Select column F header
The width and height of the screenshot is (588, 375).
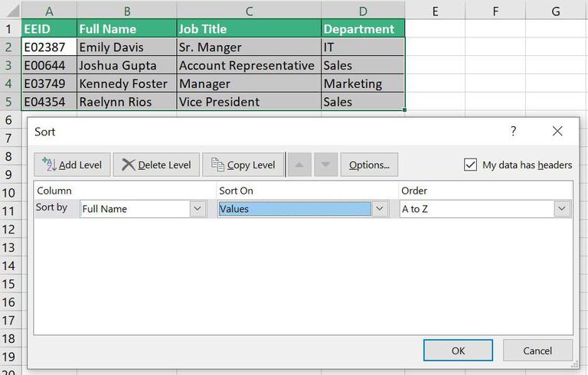tap(495, 11)
